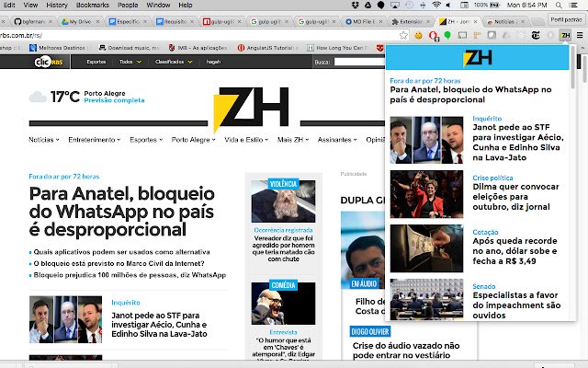Image resolution: width=588 pixels, height=368 pixels.
Task: Click the ZH logo in the popup header
Action: tap(478, 58)
